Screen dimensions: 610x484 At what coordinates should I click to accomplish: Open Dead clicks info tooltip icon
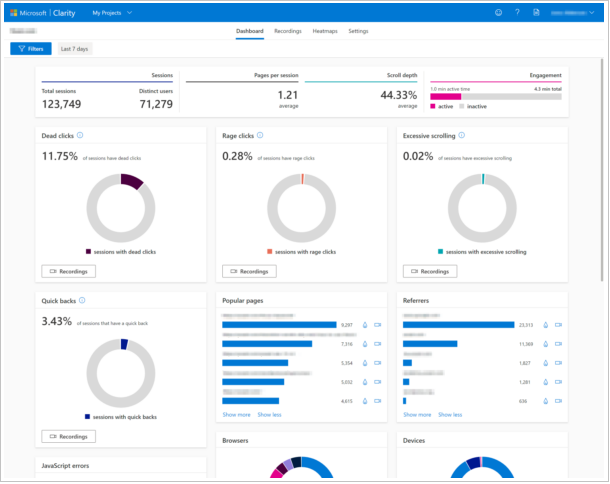[x=80, y=135]
